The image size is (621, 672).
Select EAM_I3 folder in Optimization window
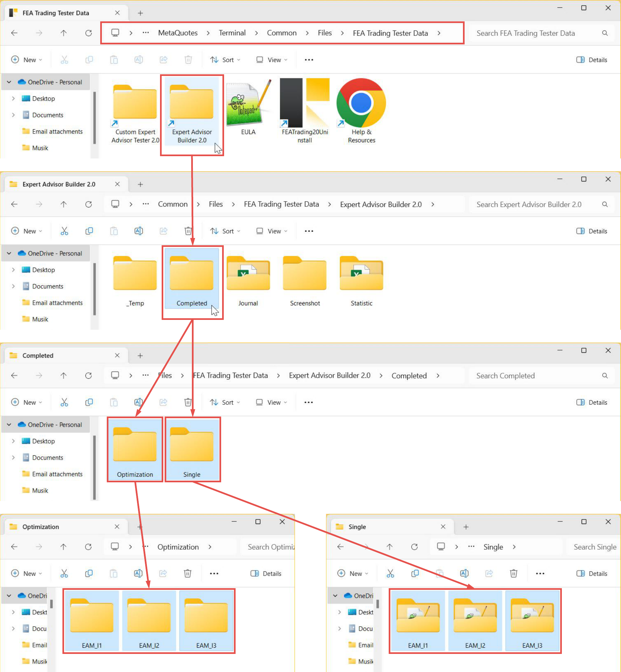[x=206, y=621]
